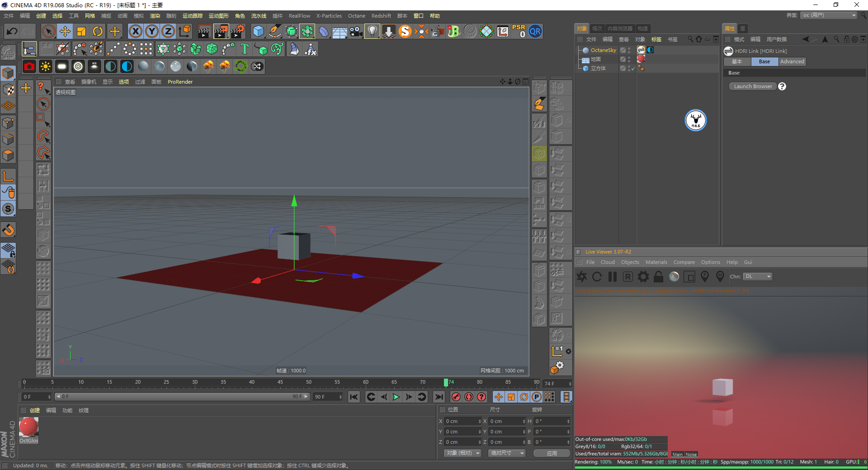
Task: Toggle the X axis lock
Action: (x=135, y=31)
